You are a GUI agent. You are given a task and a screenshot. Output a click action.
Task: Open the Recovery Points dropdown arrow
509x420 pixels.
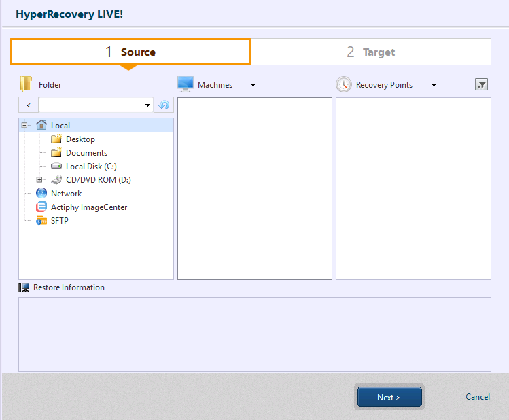(x=434, y=85)
